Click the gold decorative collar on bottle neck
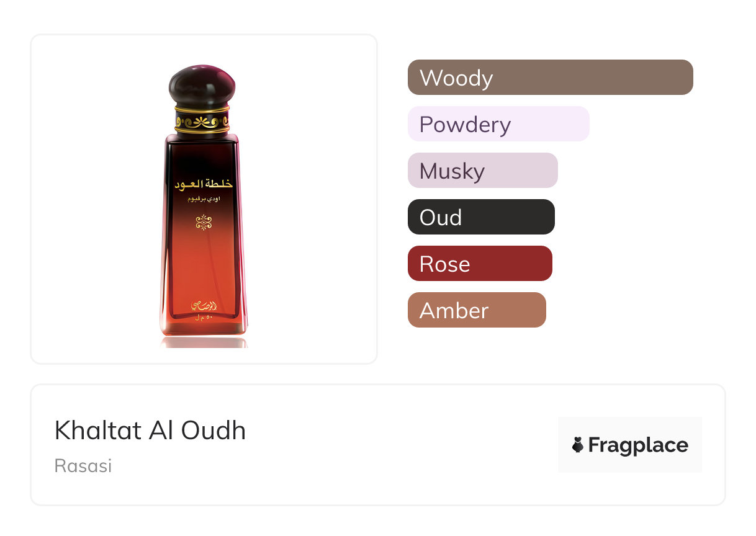756x536 pixels. point(202,120)
